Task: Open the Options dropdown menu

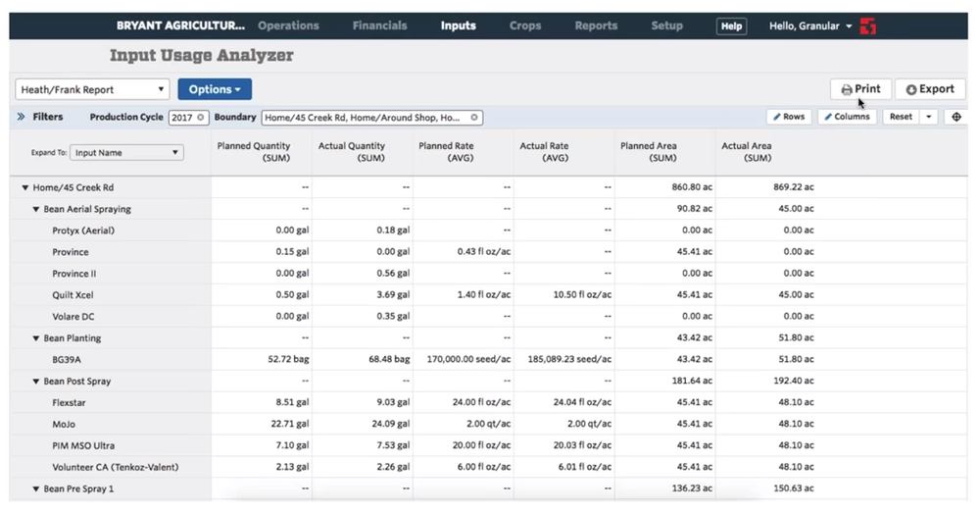Action: tap(215, 89)
